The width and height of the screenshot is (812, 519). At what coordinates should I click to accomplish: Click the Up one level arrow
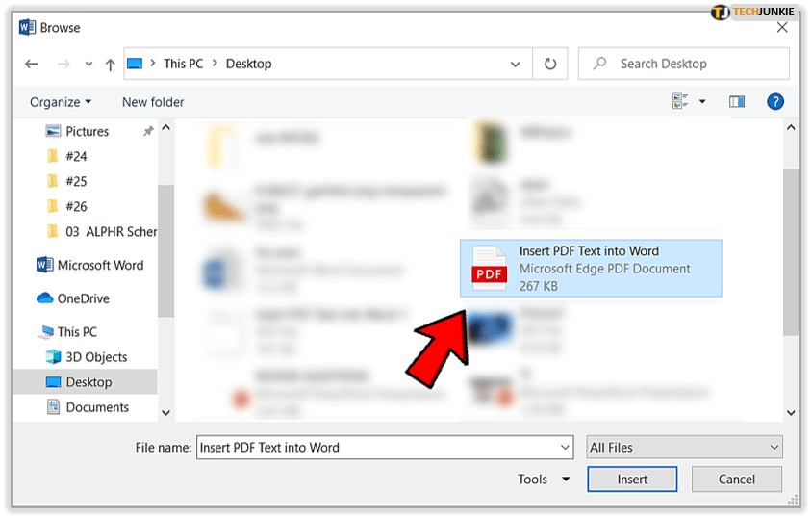(x=110, y=65)
